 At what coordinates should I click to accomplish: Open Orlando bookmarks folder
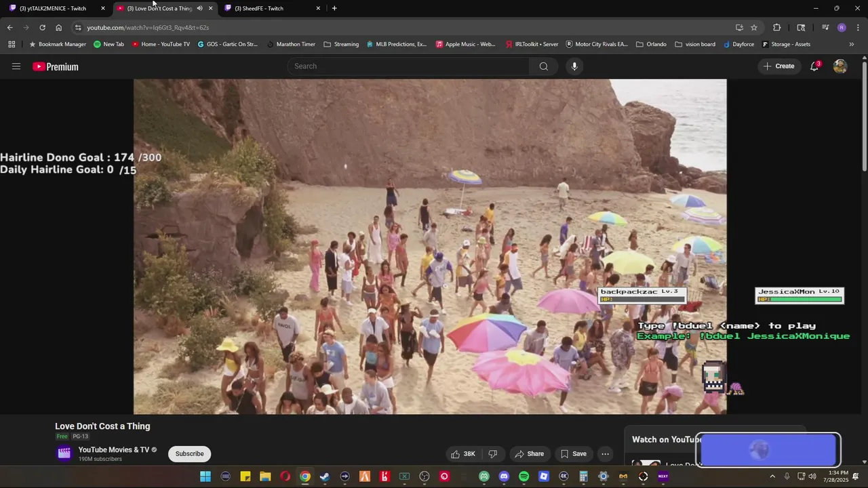coord(651,44)
